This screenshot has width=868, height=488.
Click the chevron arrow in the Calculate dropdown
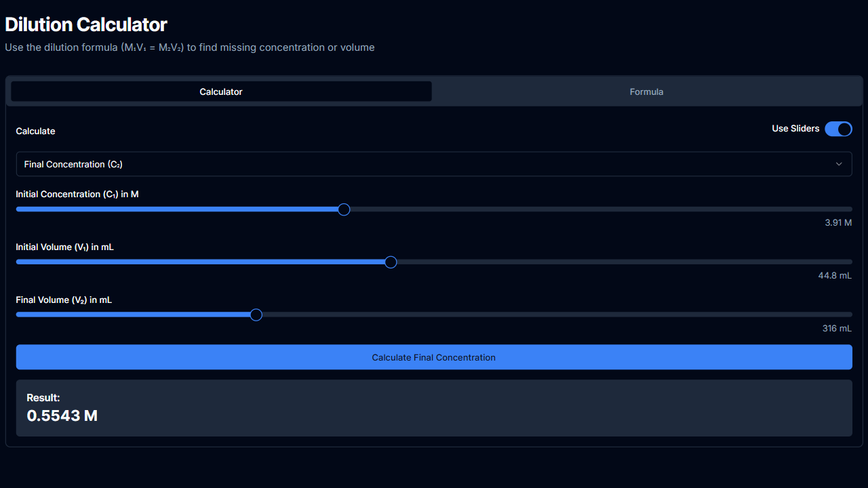pos(839,164)
